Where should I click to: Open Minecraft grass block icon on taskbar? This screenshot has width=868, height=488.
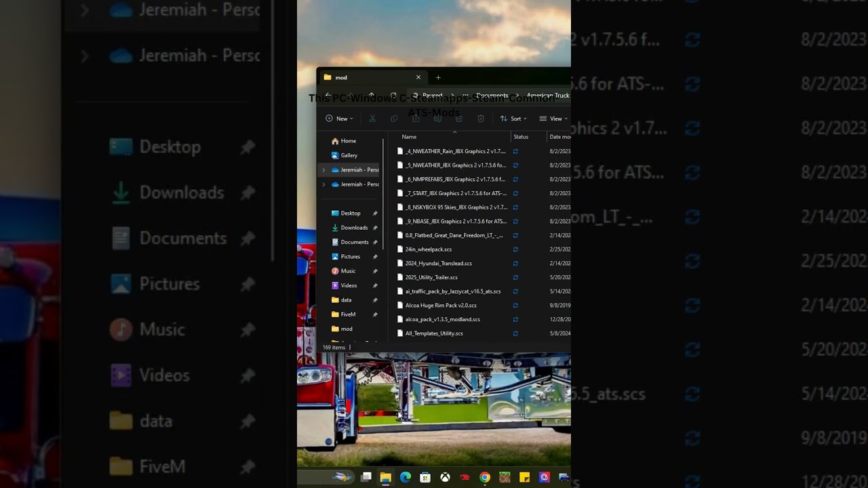(x=505, y=477)
